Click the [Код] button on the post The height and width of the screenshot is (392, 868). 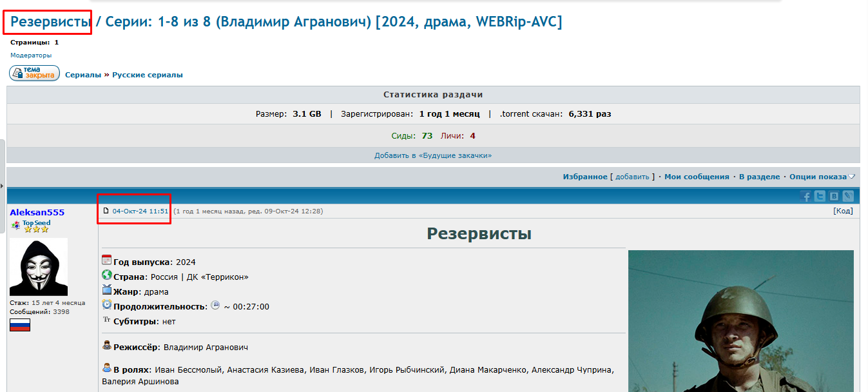click(x=843, y=211)
